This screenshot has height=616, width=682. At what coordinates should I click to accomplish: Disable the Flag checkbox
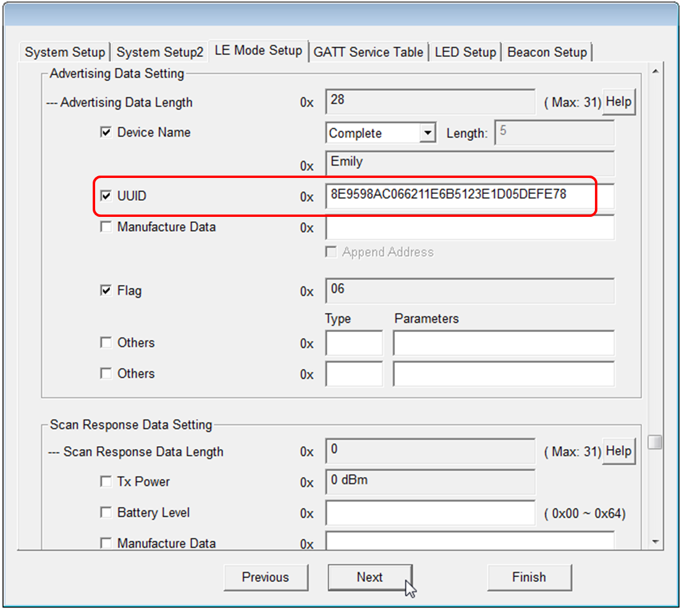[106, 290]
